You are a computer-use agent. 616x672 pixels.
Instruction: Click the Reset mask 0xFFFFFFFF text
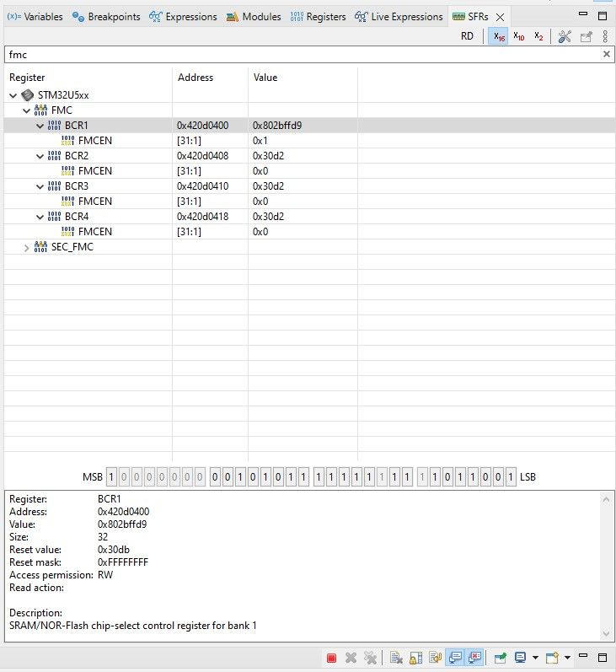coord(122,562)
